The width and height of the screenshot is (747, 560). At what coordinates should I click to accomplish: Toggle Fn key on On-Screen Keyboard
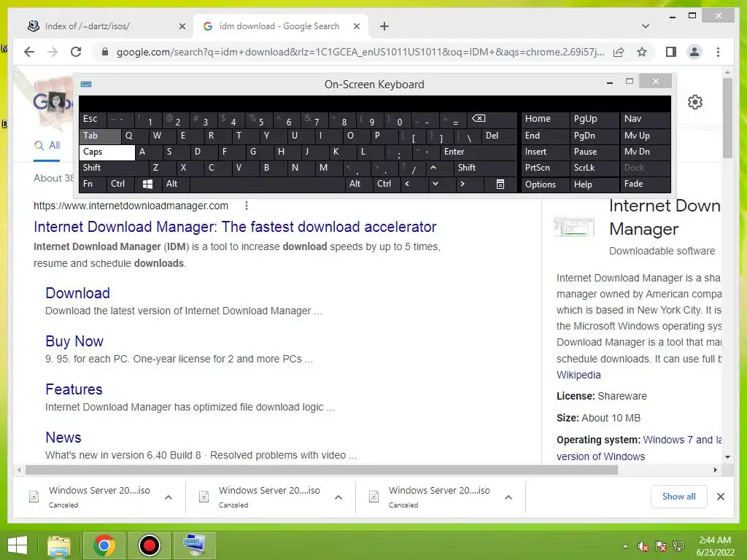[x=93, y=184]
